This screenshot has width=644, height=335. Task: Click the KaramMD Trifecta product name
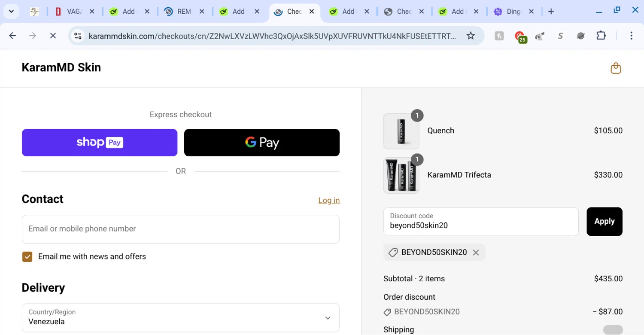click(x=459, y=175)
